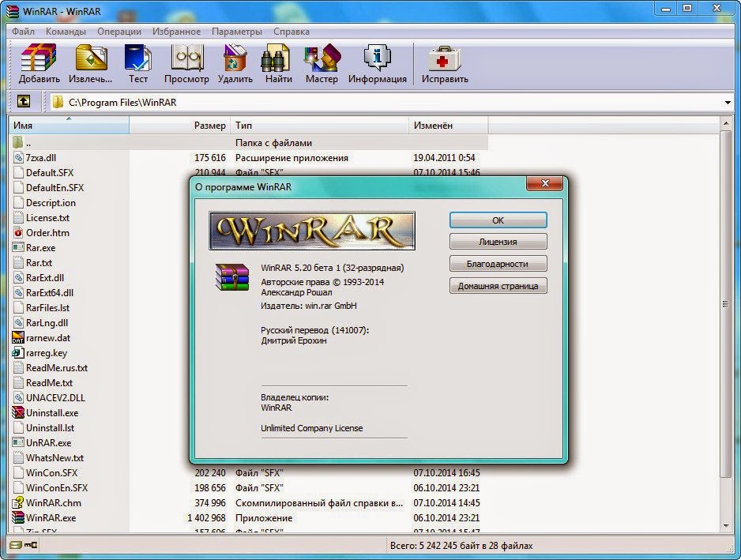Image resolution: width=741 pixels, height=560 pixels.
Task: Select the UnRAR.exe file icon
Action: (x=18, y=442)
